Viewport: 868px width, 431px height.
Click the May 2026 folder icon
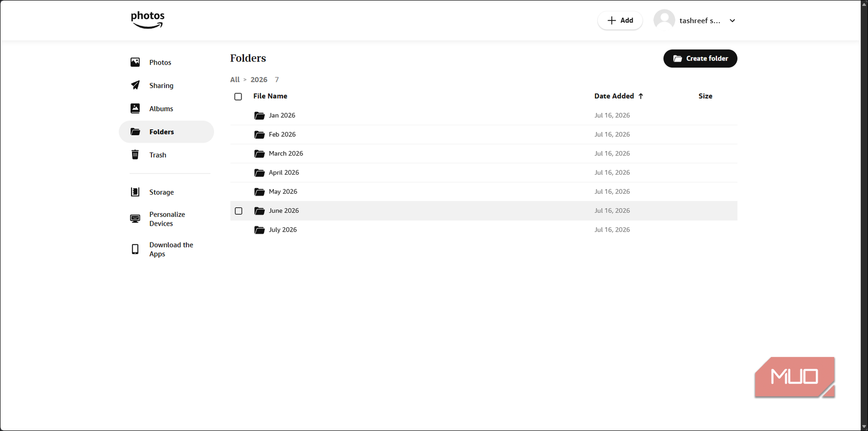259,192
